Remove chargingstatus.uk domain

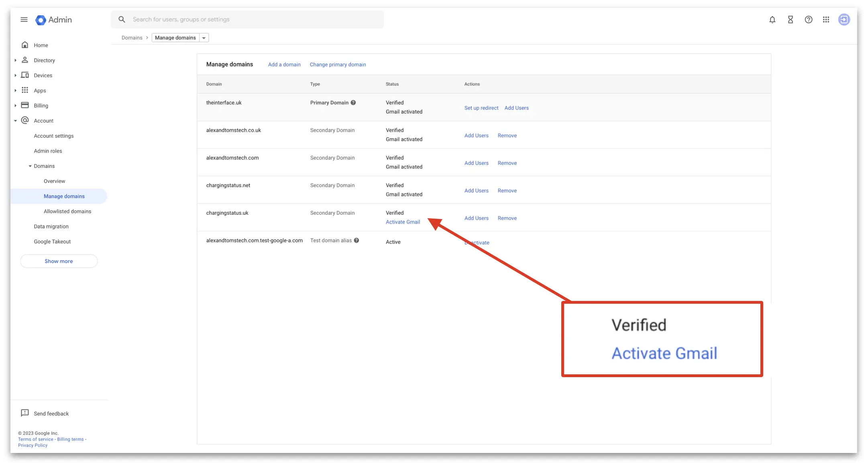pyautogui.click(x=507, y=218)
